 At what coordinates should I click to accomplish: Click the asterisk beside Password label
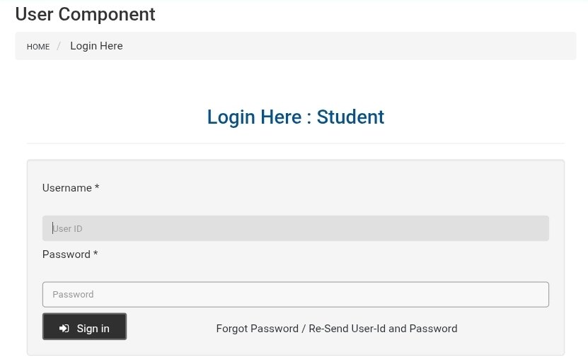click(x=96, y=254)
